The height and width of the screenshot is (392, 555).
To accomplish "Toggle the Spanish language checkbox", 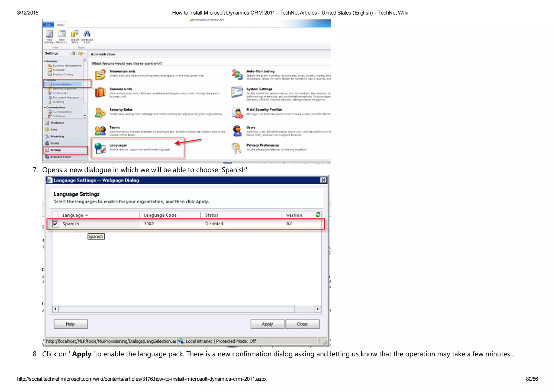I will (x=55, y=224).
